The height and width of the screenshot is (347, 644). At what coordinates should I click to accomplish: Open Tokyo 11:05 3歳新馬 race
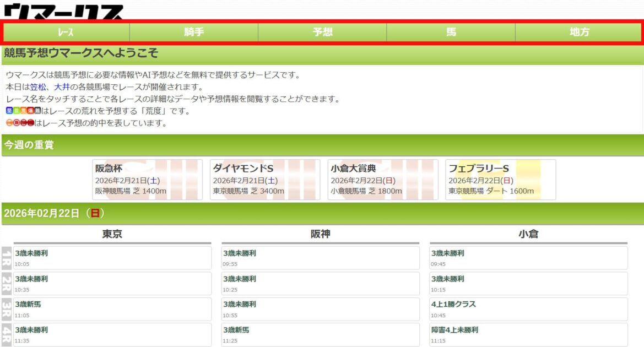pyautogui.click(x=112, y=309)
